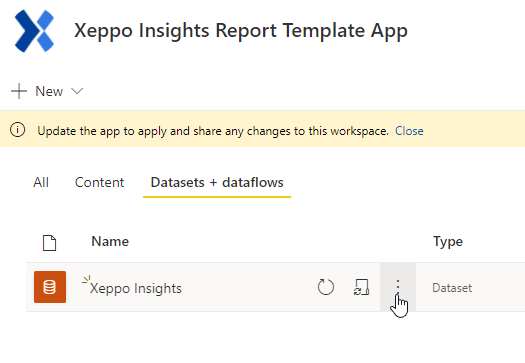
Task: Open schedule refresh for Xeppo Insights
Action: tap(362, 287)
